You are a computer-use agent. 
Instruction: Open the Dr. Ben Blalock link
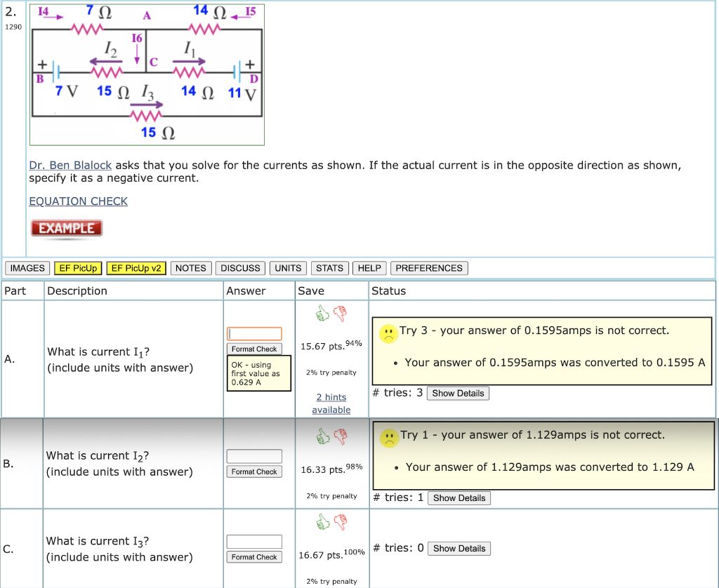70,165
